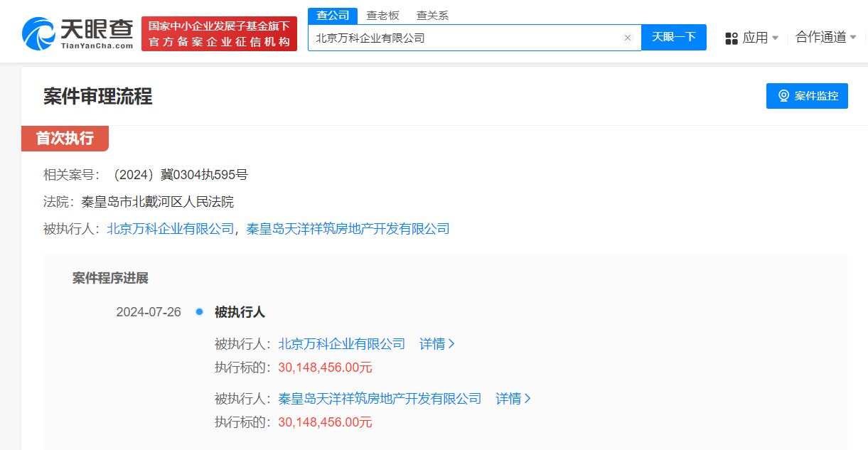Click the 天眼一下 search button
The width and height of the screenshot is (868, 450).
(673, 38)
